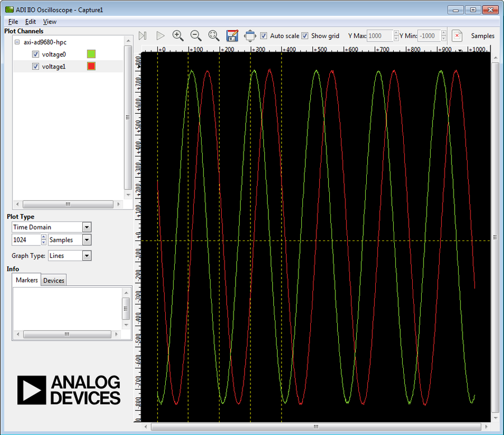This screenshot has height=435, width=504.
Task: Increase Y Min with its up arrow
Action: click(444, 33)
